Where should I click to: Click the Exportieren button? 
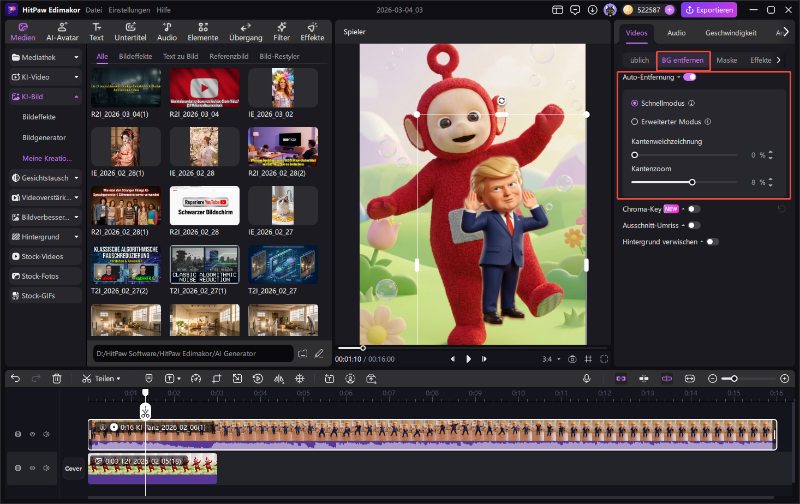(x=709, y=10)
